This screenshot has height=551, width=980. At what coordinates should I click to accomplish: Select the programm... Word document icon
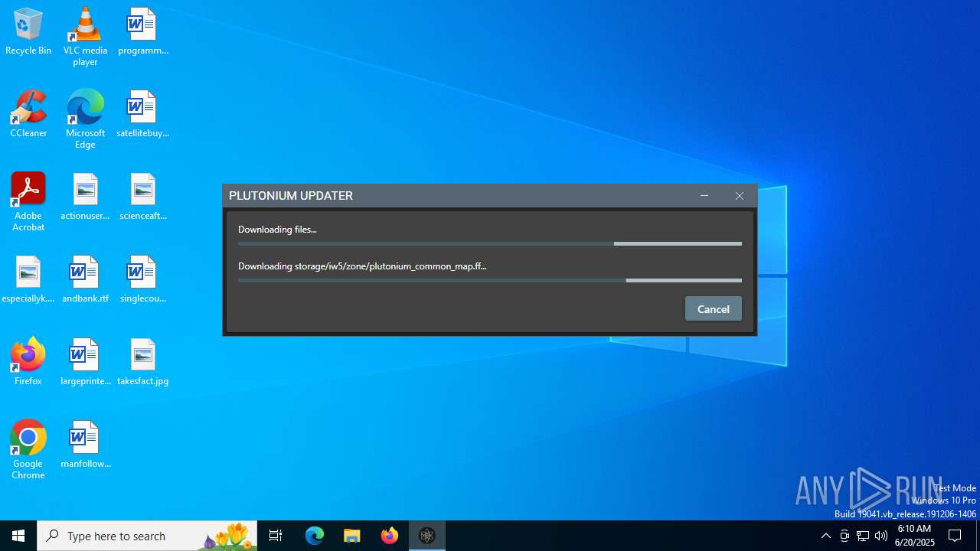click(143, 31)
